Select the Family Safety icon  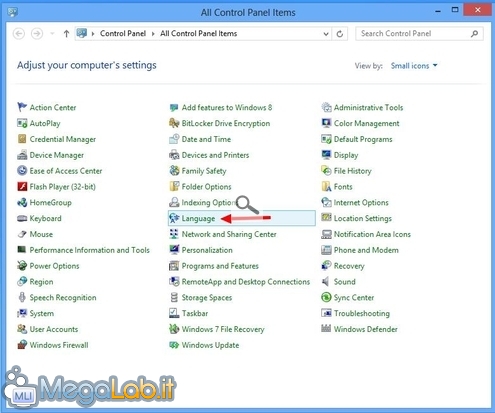174,171
